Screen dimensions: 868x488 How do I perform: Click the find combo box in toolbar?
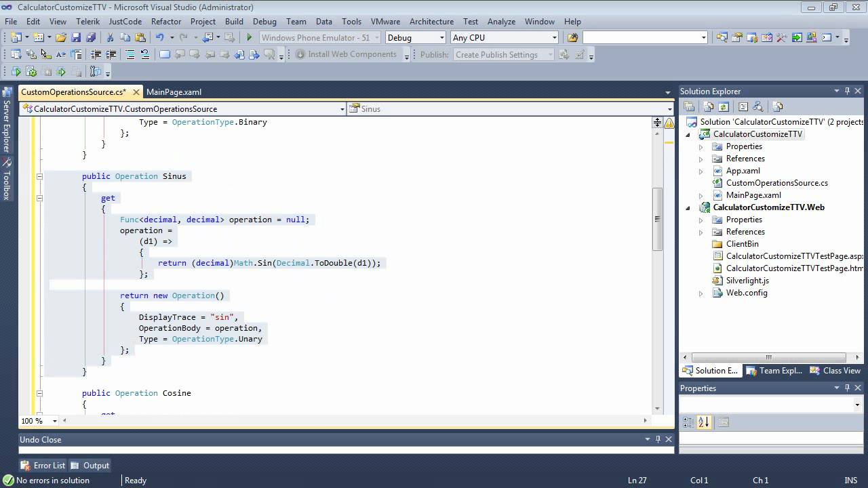645,38
